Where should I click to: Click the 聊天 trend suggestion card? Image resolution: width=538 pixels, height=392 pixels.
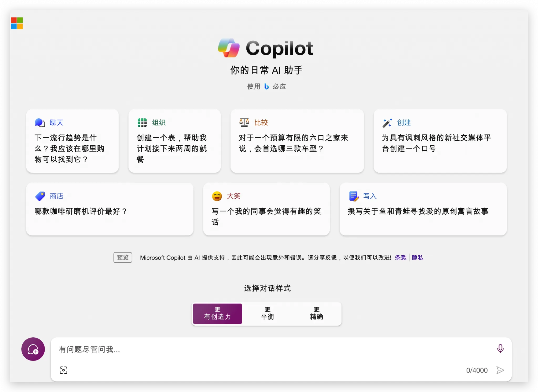(x=72, y=141)
